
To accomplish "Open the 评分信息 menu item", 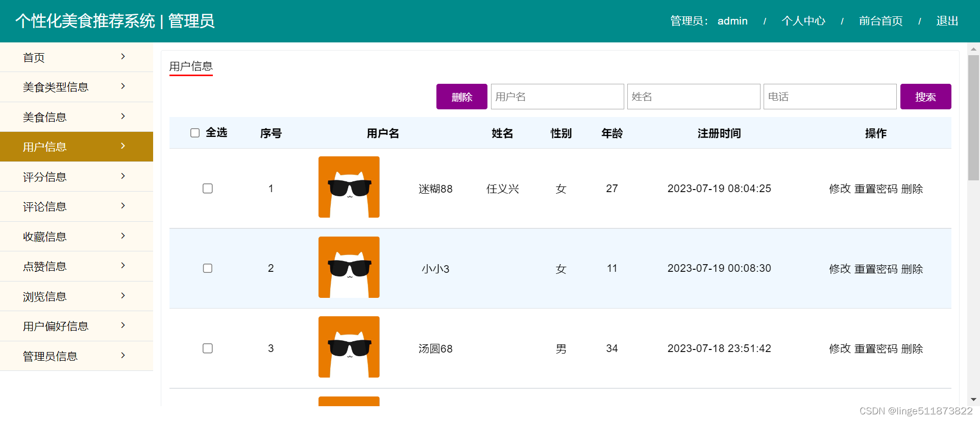I will 77,177.
